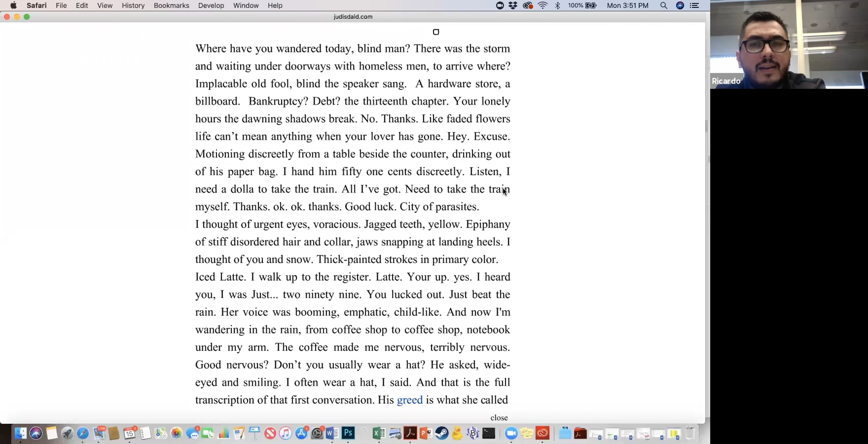This screenshot has width=868, height=444.
Task: Open Terminal from the dock
Action: (489, 433)
